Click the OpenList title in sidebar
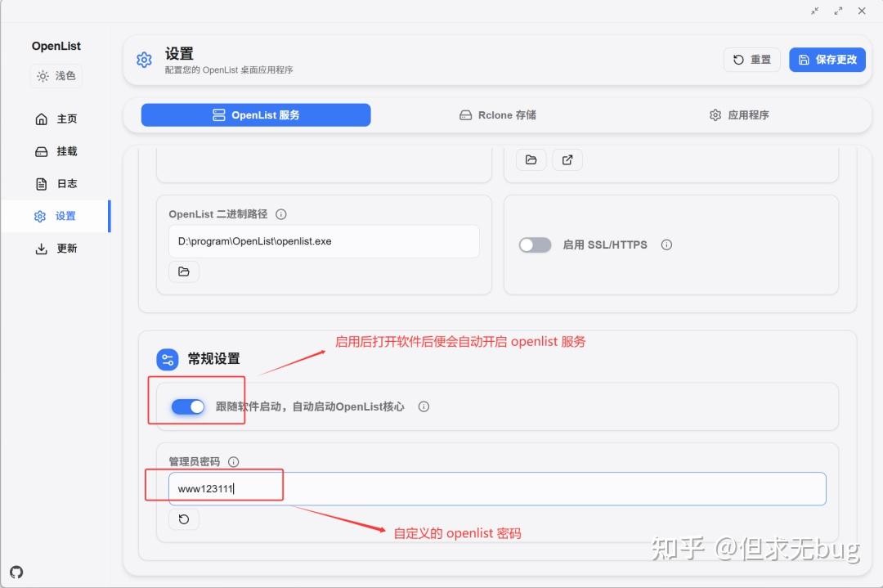 pyautogui.click(x=56, y=46)
